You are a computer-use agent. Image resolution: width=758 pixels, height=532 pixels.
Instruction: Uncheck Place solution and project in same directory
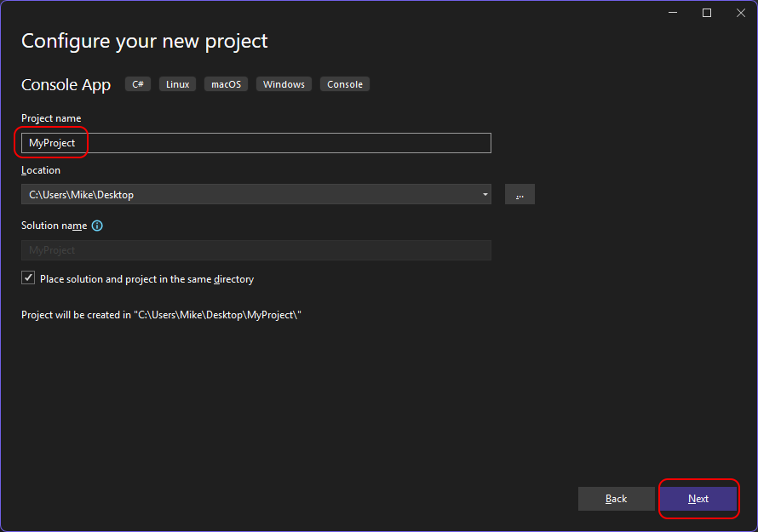[x=29, y=278]
